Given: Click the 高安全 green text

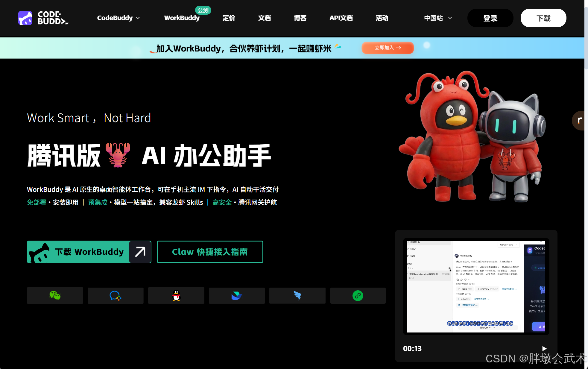Looking at the screenshot, I should coord(222,202).
